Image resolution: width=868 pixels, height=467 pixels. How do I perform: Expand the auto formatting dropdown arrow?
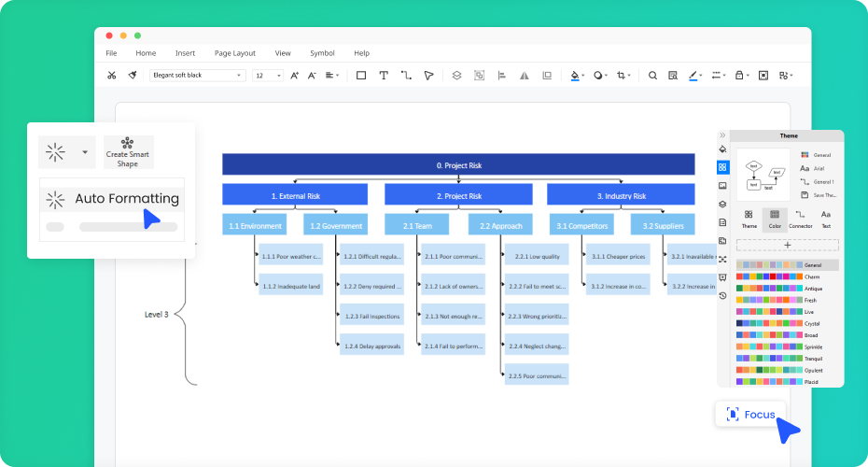pos(85,151)
